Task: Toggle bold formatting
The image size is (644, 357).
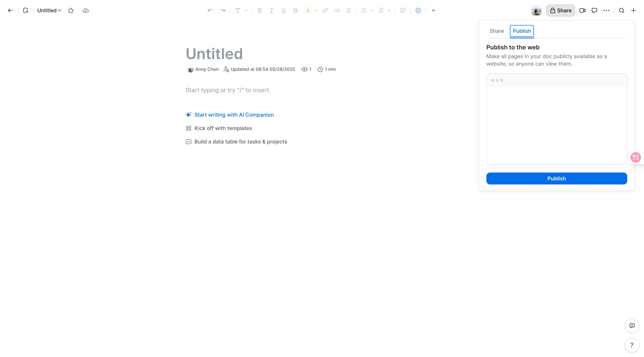Action: tap(260, 10)
